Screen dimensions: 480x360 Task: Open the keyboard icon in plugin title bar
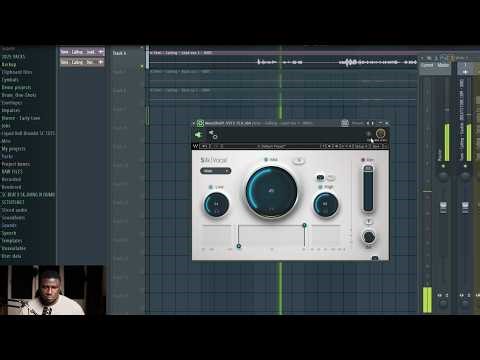click(345, 123)
